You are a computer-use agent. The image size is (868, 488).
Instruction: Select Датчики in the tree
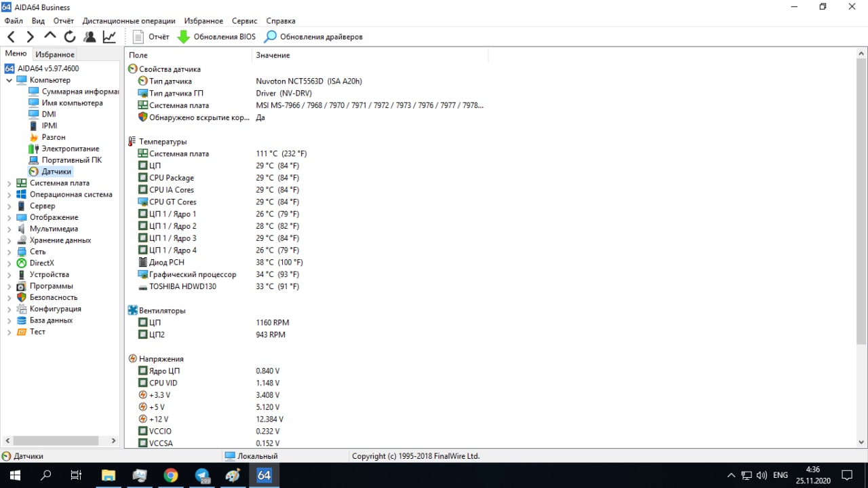[50, 172]
